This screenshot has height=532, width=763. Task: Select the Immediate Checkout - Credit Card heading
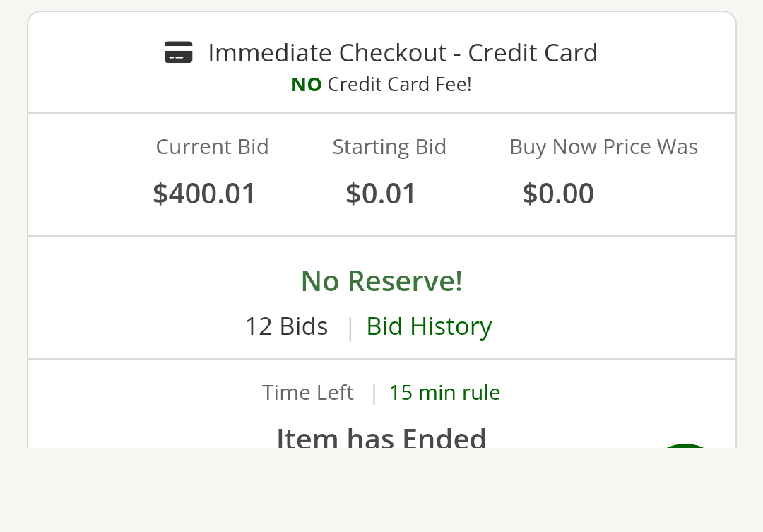[403, 52]
